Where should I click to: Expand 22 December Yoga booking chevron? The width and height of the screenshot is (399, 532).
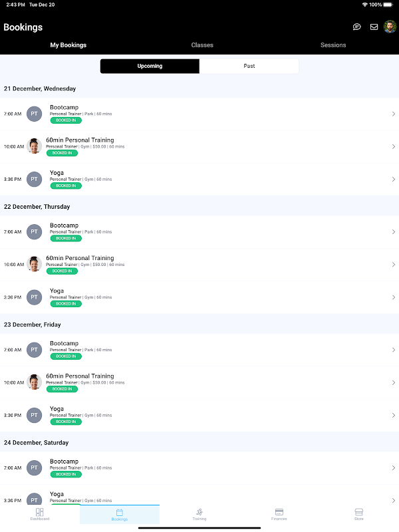pyautogui.click(x=394, y=297)
